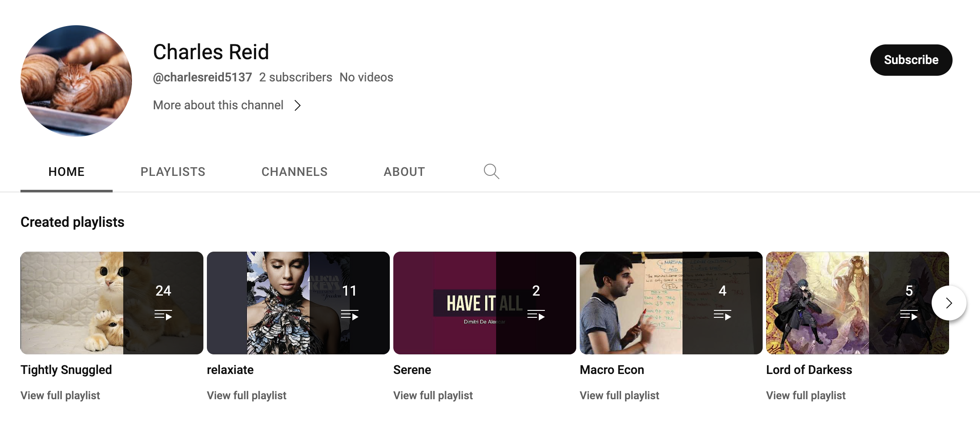The width and height of the screenshot is (980, 431).
Task: Open the Serene Have It All thumbnail
Action: click(x=485, y=303)
